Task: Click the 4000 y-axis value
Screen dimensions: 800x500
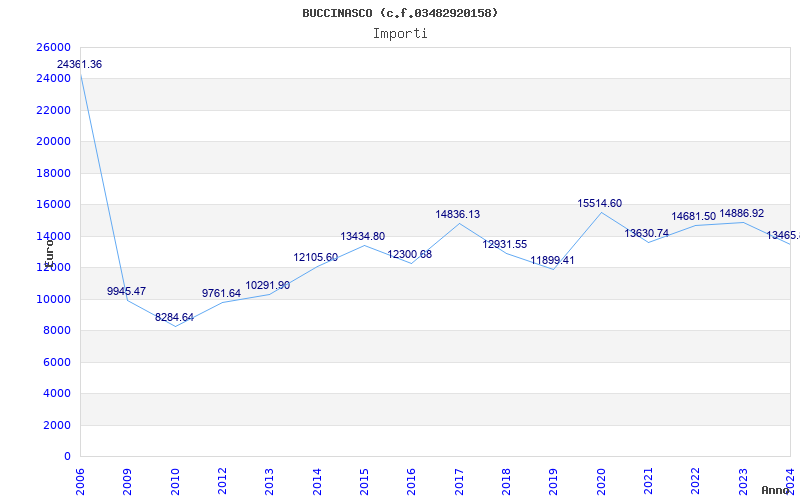Action: [x=56, y=394]
